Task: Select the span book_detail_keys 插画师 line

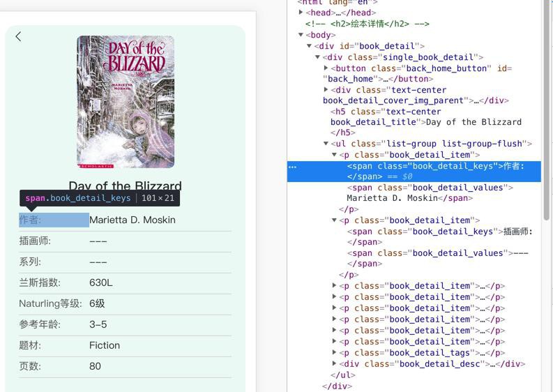Action: 440,236
